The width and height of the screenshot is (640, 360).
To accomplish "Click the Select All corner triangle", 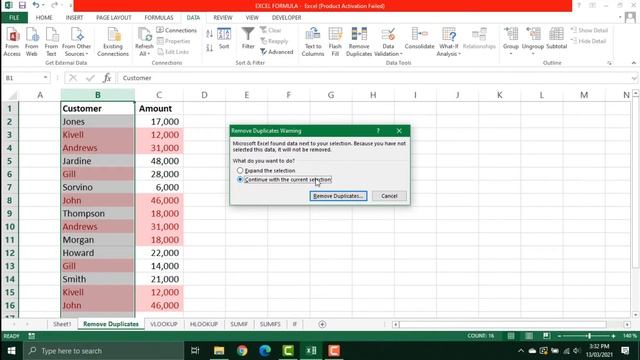I will click(x=12, y=96).
